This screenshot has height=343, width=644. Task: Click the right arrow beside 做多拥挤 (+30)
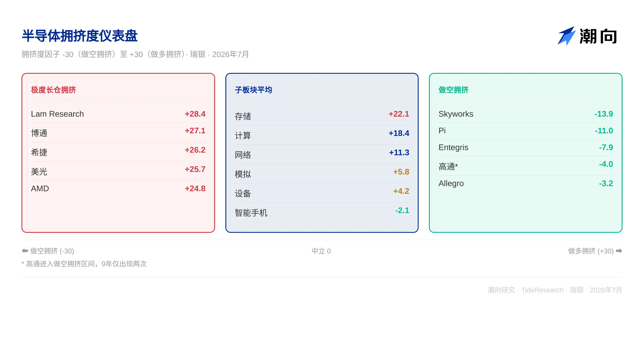pyautogui.click(x=619, y=251)
